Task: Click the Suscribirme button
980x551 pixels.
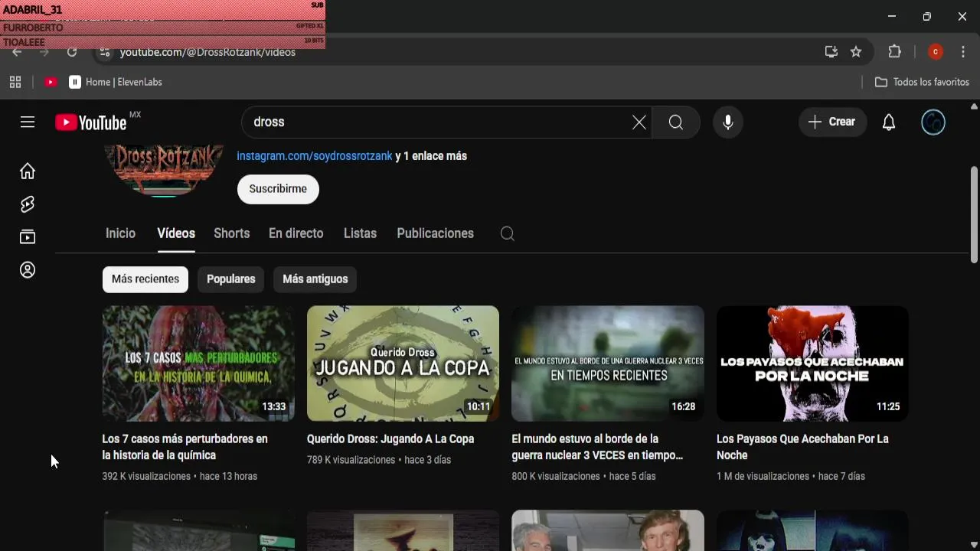Action: (278, 189)
